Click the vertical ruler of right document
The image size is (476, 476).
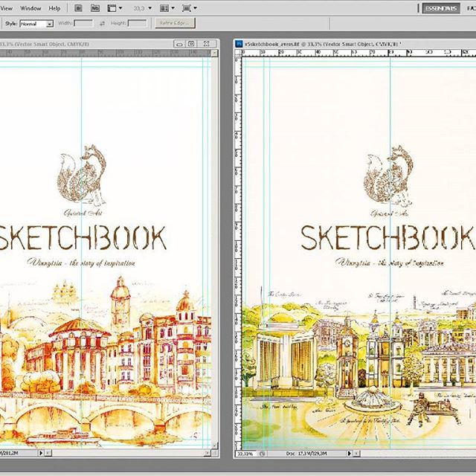tap(238, 253)
